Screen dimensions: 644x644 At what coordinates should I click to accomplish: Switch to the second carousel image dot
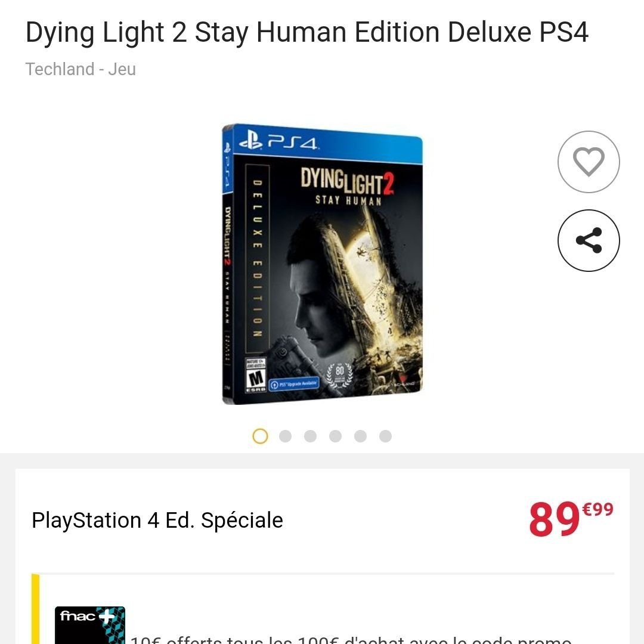click(x=285, y=436)
